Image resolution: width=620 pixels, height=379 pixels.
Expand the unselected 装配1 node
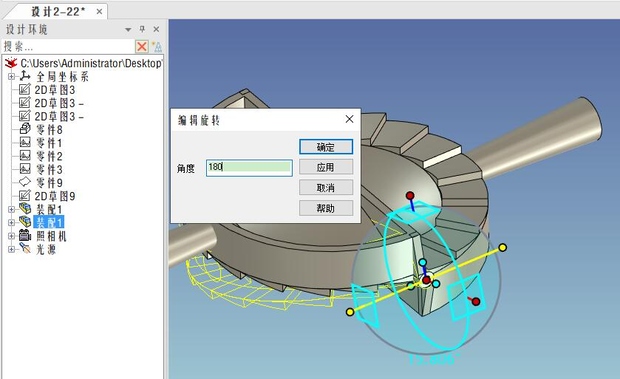coord(11,209)
